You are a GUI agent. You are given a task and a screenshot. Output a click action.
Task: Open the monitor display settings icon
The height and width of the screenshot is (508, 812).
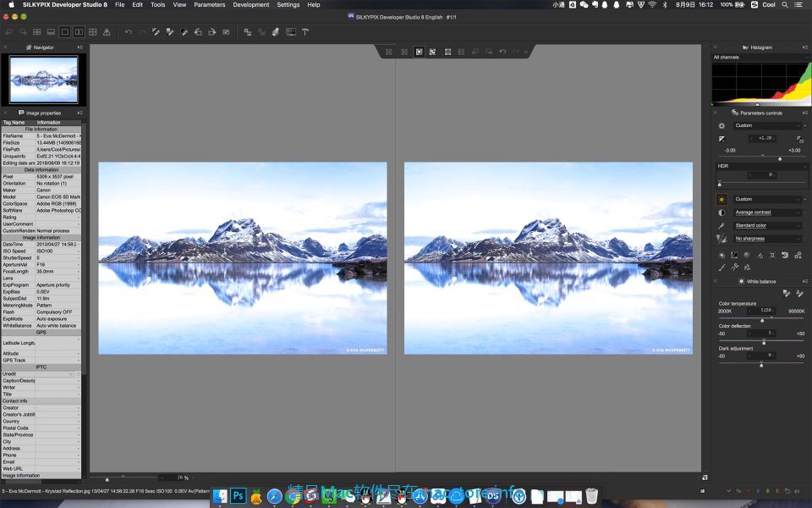point(291,32)
